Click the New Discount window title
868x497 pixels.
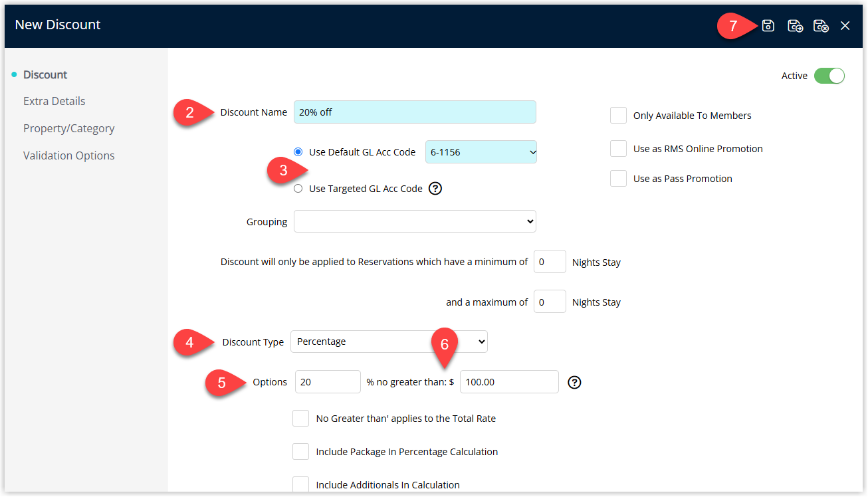click(x=58, y=25)
